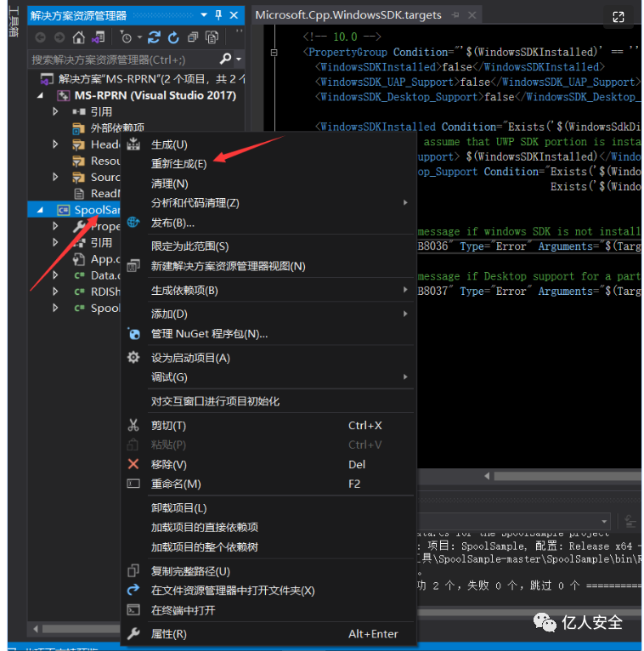Click the forward navigation arrow in Solution Explorer
Image resolution: width=644 pixels, height=651 pixels.
(59, 37)
